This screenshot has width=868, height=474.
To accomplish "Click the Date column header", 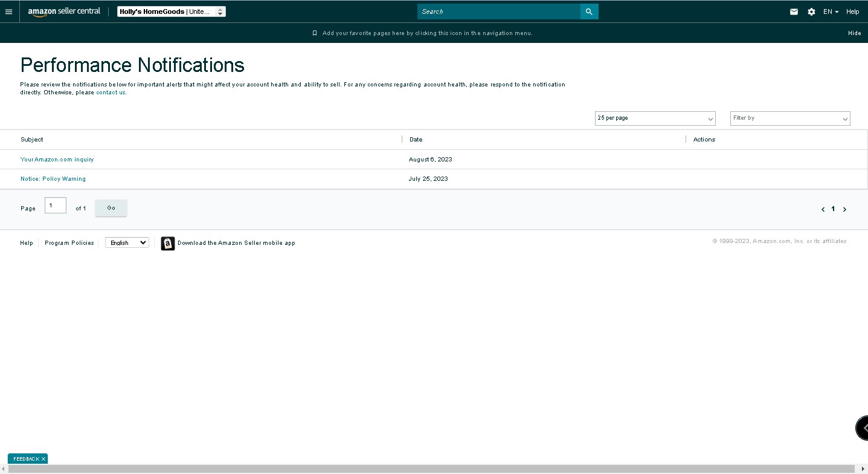I will tap(416, 140).
